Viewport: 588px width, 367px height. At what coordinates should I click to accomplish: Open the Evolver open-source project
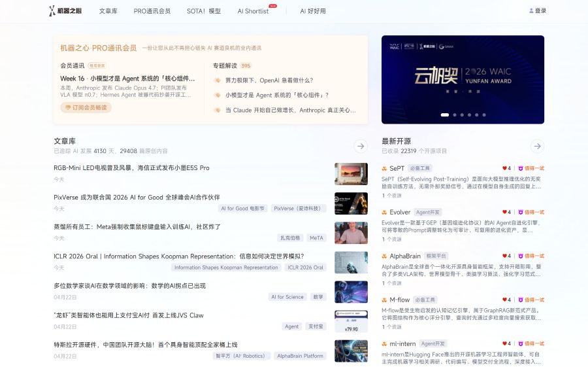[400, 212]
